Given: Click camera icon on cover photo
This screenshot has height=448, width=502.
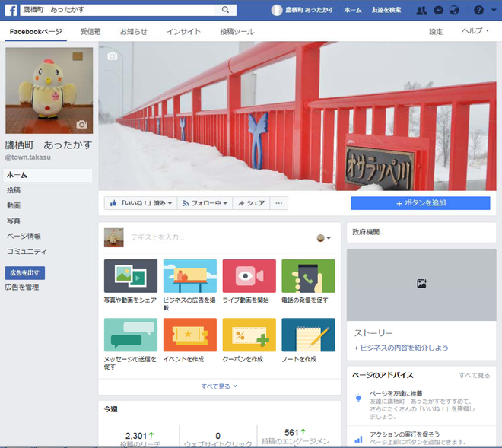Looking at the screenshot, I should pyautogui.click(x=112, y=56).
